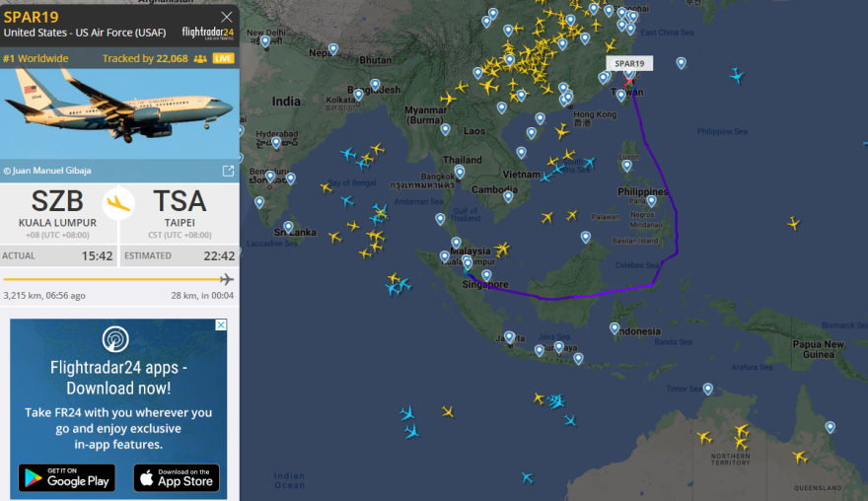
Task: Click the LIVE badge in tracking bar
Action: 224,59
